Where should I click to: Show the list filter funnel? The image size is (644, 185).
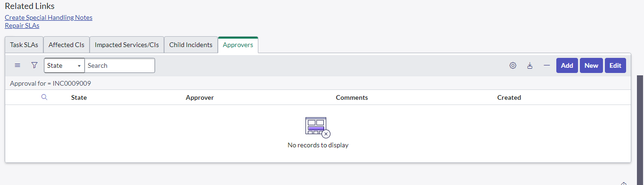point(34,65)
